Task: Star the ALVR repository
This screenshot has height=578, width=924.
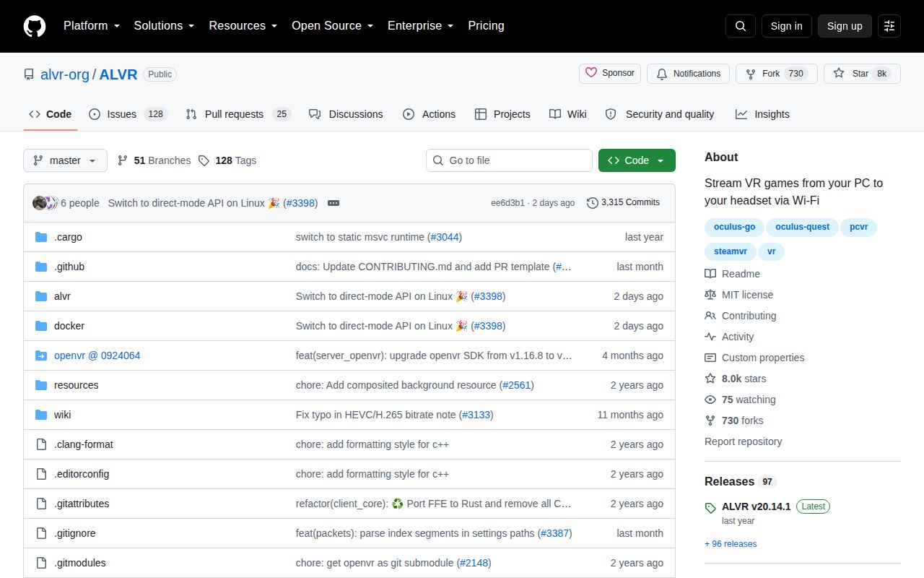Action: (x=862, y=74)
